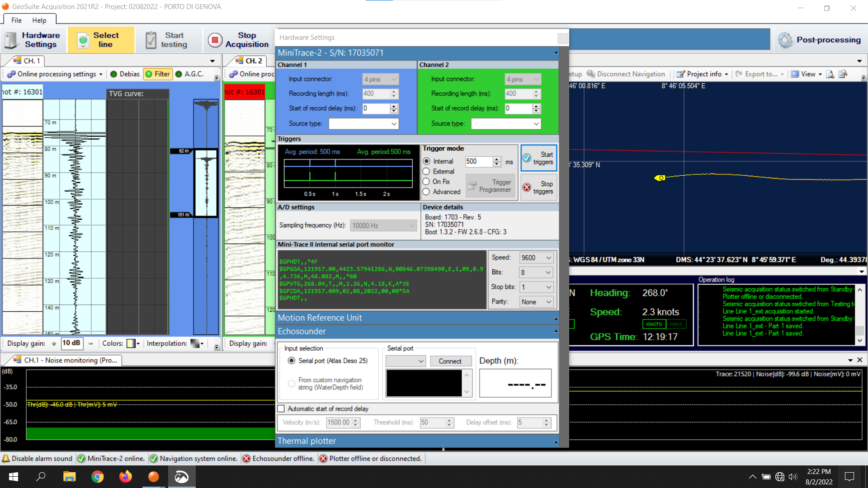Open Firefox from the taskbar

pos(125,477)
